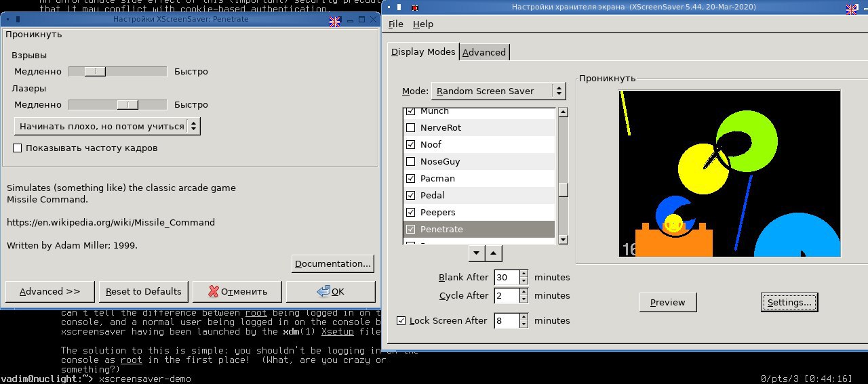Minimize the Penetrate settings window

coord(349,20)
